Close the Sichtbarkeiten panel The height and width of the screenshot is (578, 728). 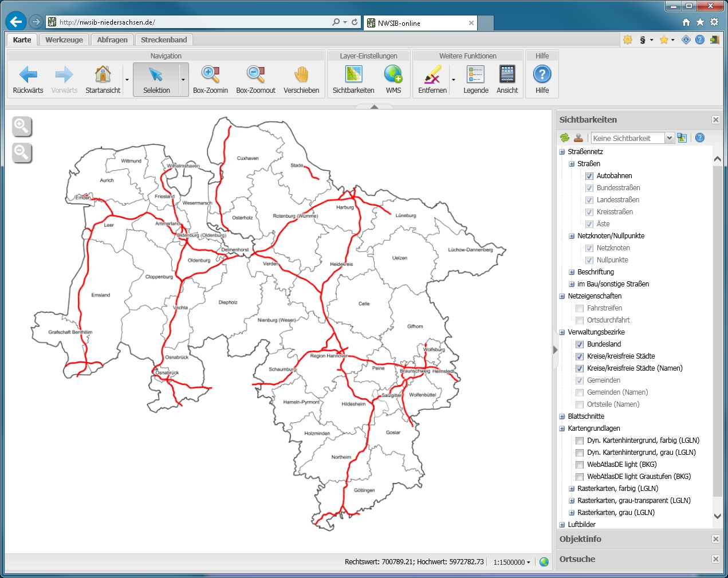[x=715, y=120]
